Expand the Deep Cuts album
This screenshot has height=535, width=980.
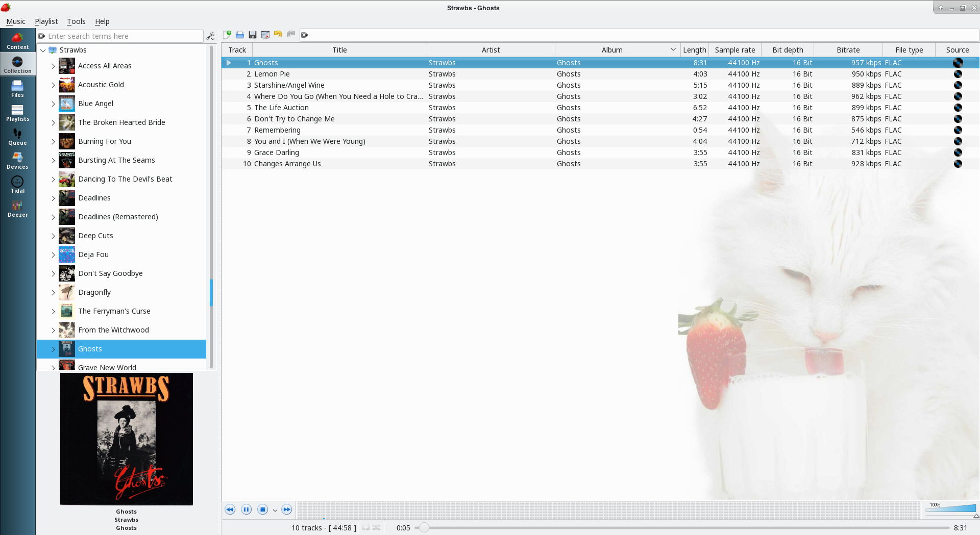click(53, 236)
